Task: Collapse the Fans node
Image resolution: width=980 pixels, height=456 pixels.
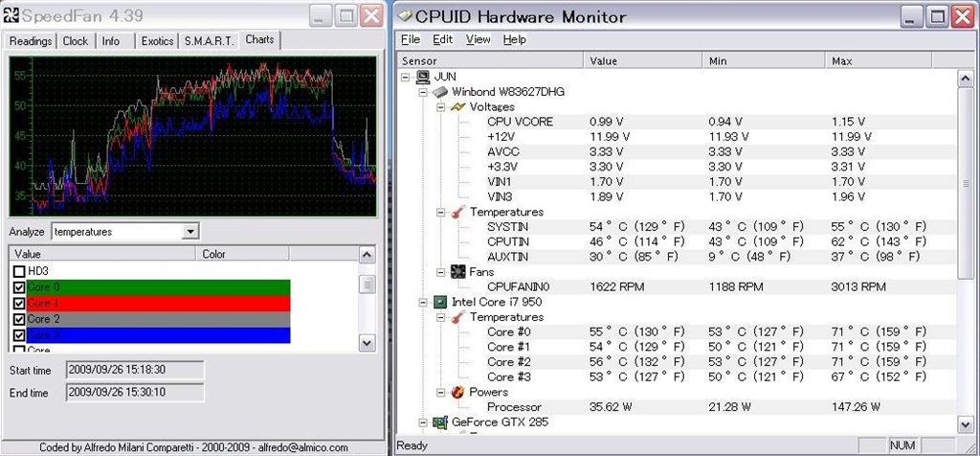Action: coord(440,272)
